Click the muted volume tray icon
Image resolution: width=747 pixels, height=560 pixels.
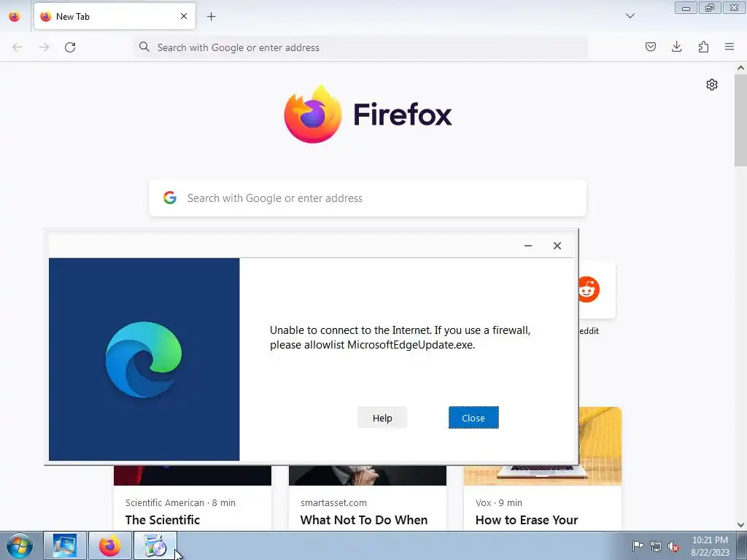673,546
